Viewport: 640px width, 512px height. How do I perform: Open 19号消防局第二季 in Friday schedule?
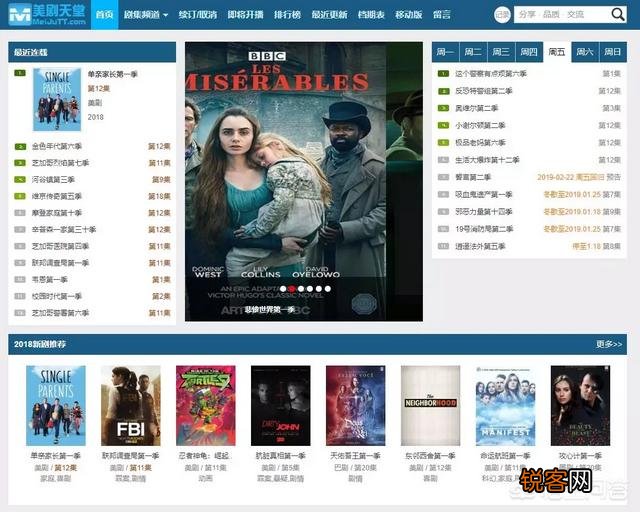pyautogui.click(x=484, y=229)
